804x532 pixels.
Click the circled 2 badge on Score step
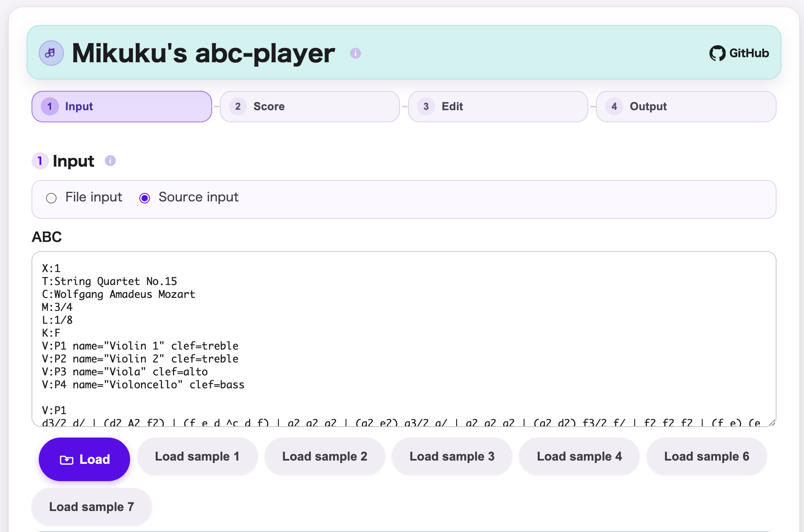pyautogui.click(x=238, y=106)
